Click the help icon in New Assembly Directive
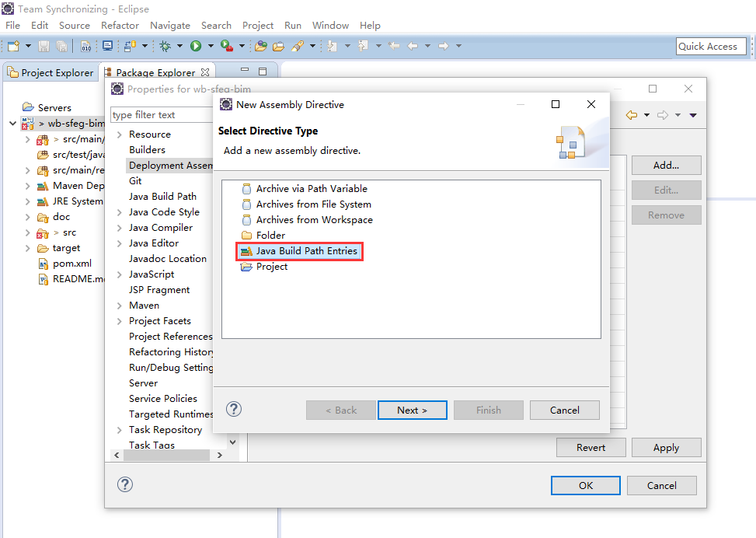The image size is (756, 538). (x=234, y=409)
